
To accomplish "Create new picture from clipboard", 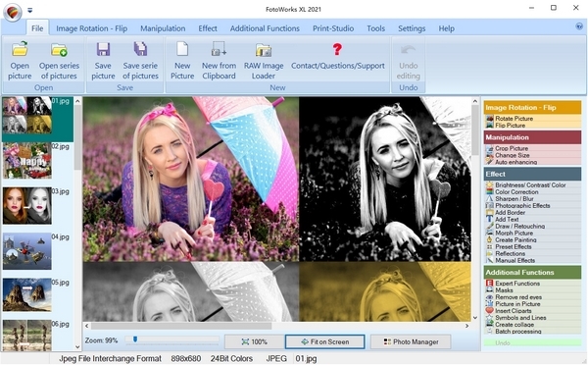I will 219,60.
